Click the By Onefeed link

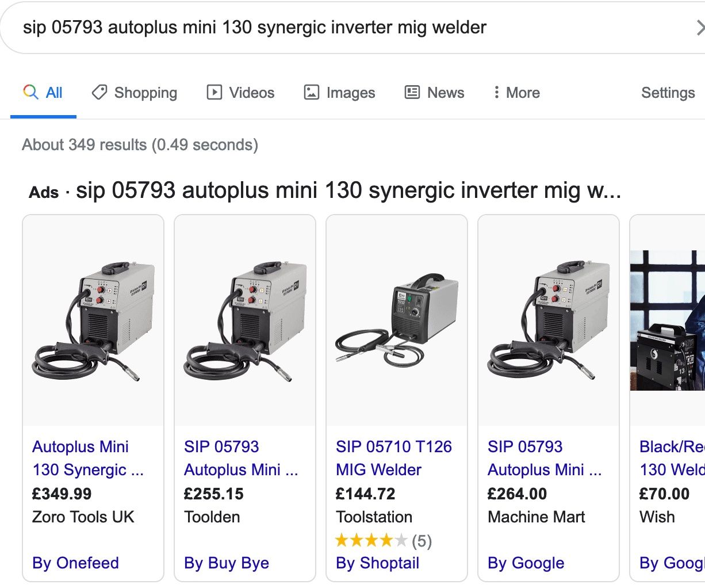tap(75, 563)
